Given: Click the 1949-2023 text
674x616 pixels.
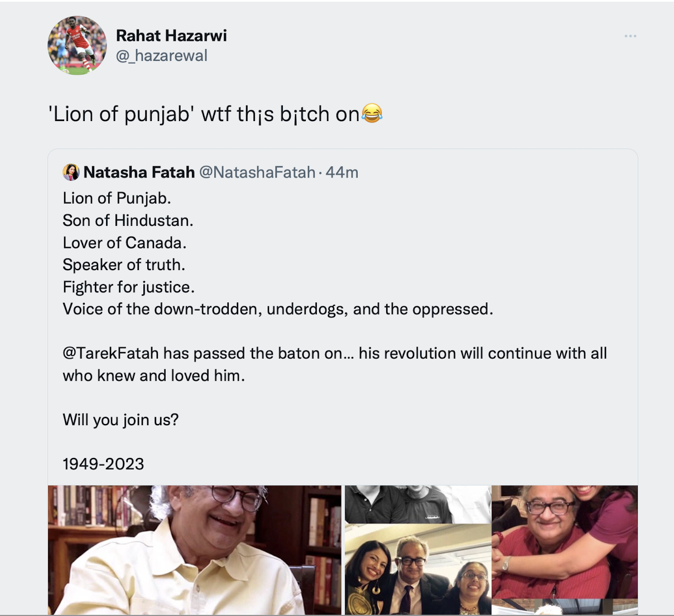Looking at the screenshot, I should coord(103,464).
